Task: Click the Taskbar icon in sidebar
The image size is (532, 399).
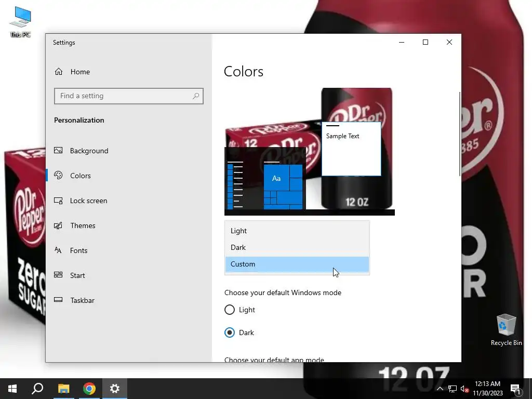Action: pyautogui.click(x=58, y=300)
